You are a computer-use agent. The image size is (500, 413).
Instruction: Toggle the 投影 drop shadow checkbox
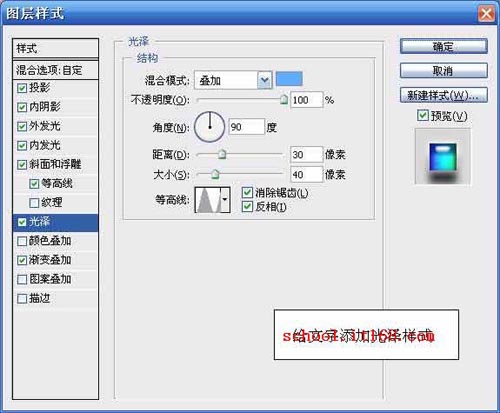click(22, 88)
